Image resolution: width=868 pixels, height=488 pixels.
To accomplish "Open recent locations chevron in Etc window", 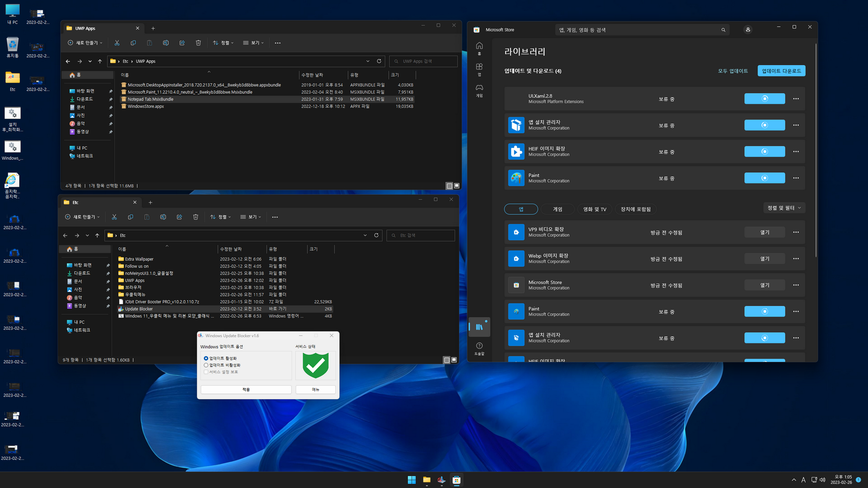I will point(87,235).
